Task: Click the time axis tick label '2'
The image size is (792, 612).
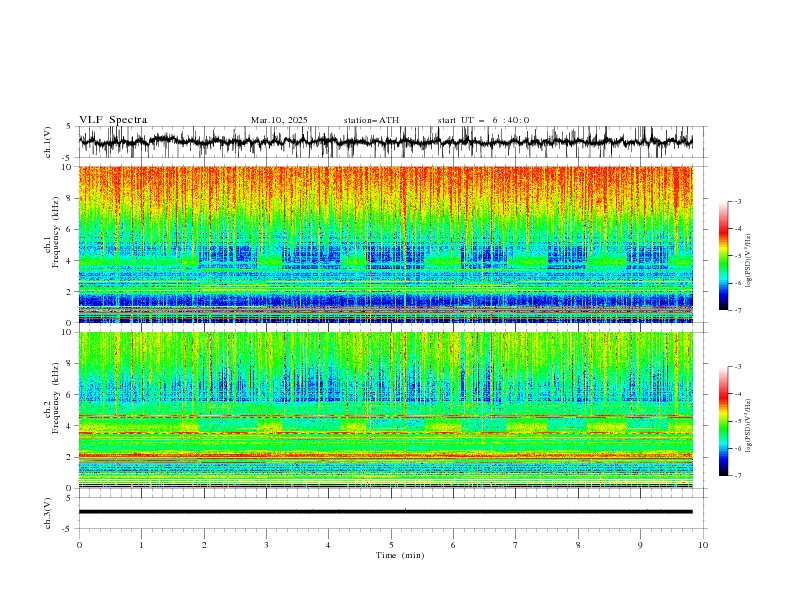Action: click(x=204, y=545)
